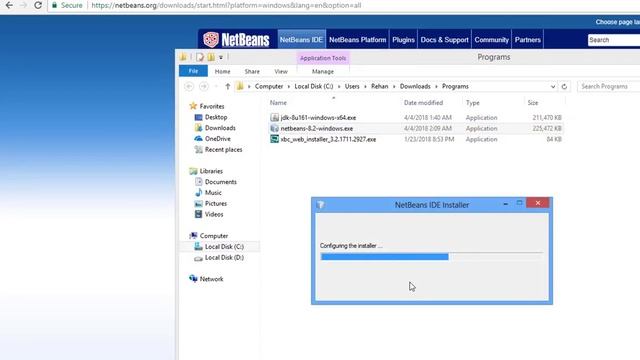Refresh the Programs folder view
640x360 pixels.
[564, 87]
